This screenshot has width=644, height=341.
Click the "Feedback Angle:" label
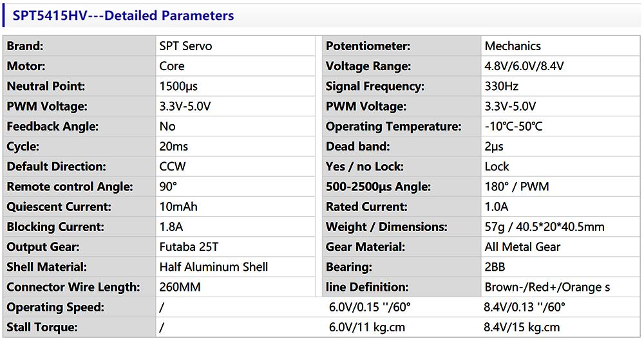point(53,126)
